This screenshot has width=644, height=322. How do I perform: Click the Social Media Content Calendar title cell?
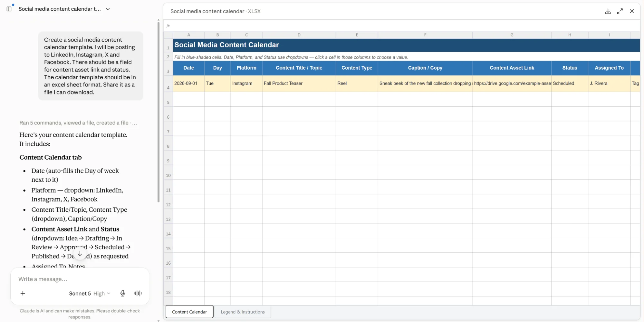pyautogui.click(x=406, y=45)
